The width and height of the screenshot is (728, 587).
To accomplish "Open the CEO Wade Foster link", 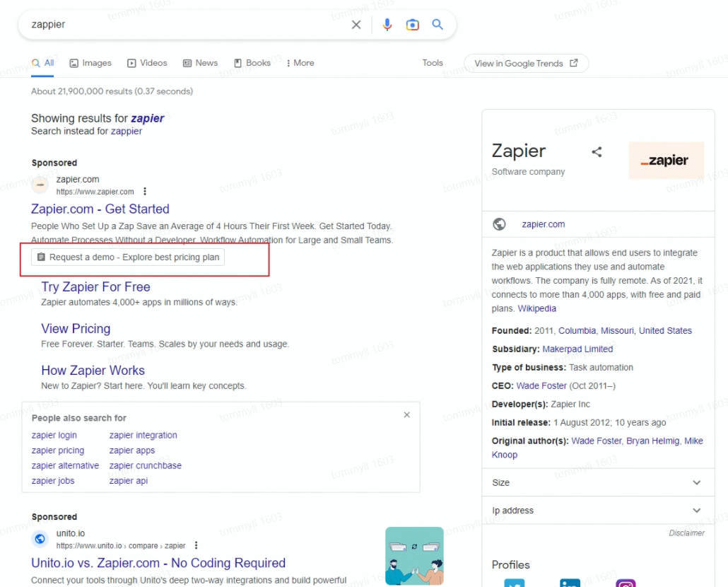I will pyautogui.click(x=541, y=386).
